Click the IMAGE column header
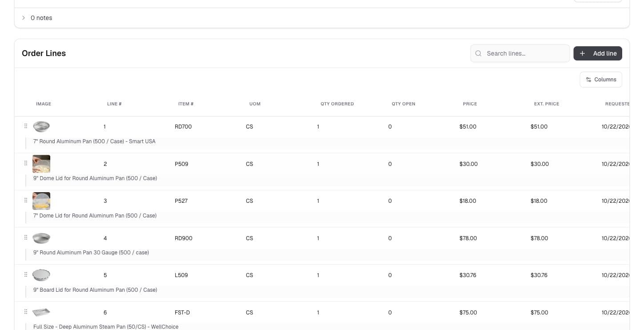The image size is (644, 330). point(44,104)
